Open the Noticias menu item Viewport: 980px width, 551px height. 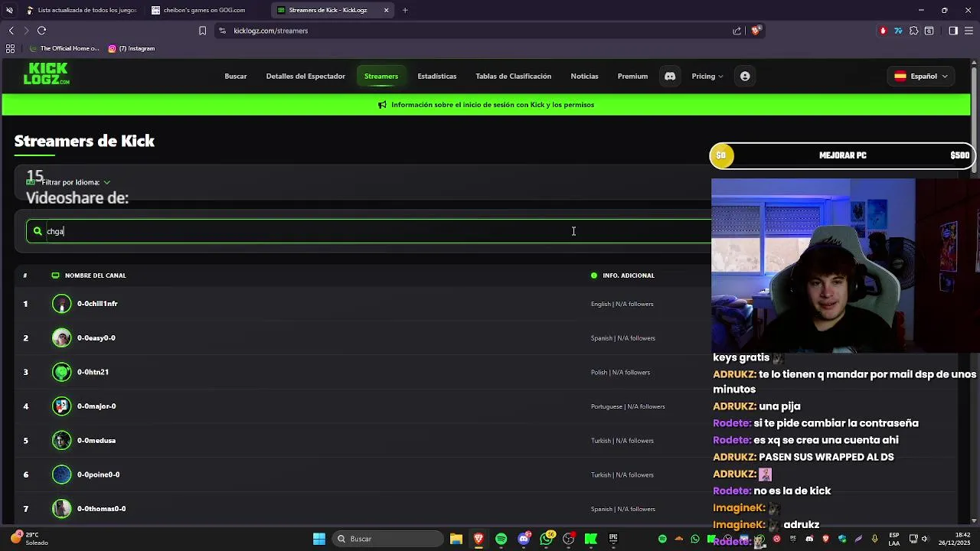[x=585, y=77]
